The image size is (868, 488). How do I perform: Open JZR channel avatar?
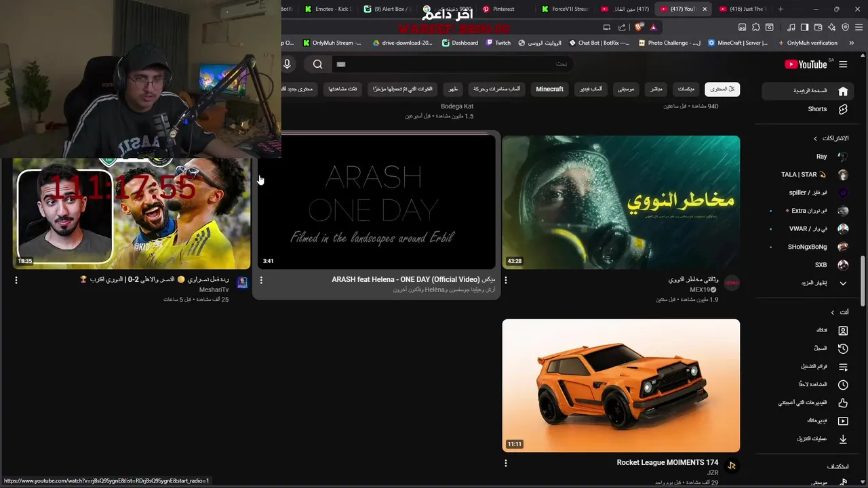click(x=732, y=466)
